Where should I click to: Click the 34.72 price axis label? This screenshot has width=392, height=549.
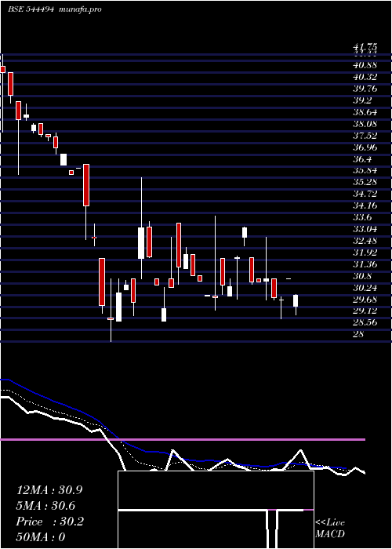(365, 194)
